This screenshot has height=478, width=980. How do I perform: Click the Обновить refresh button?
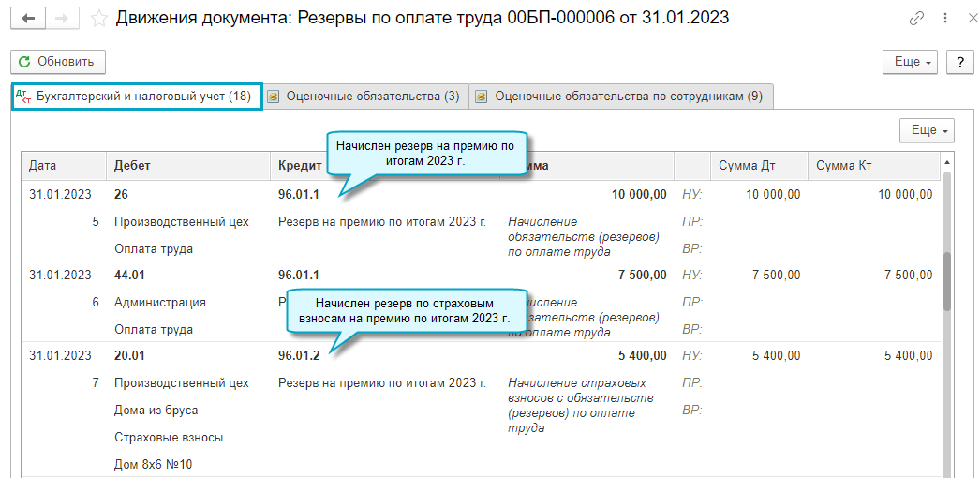point(57,62)
